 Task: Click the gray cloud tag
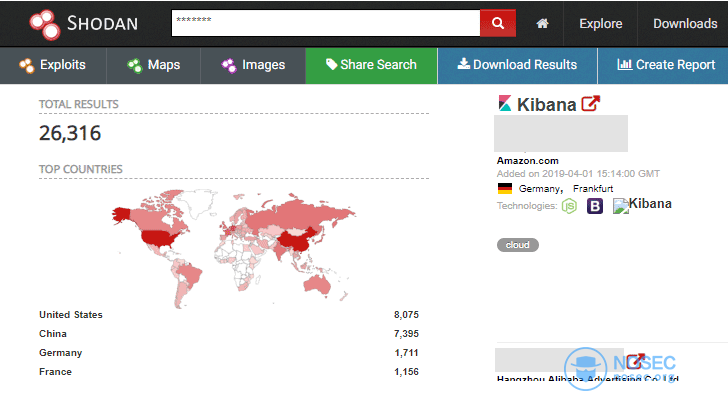point(518,245)
